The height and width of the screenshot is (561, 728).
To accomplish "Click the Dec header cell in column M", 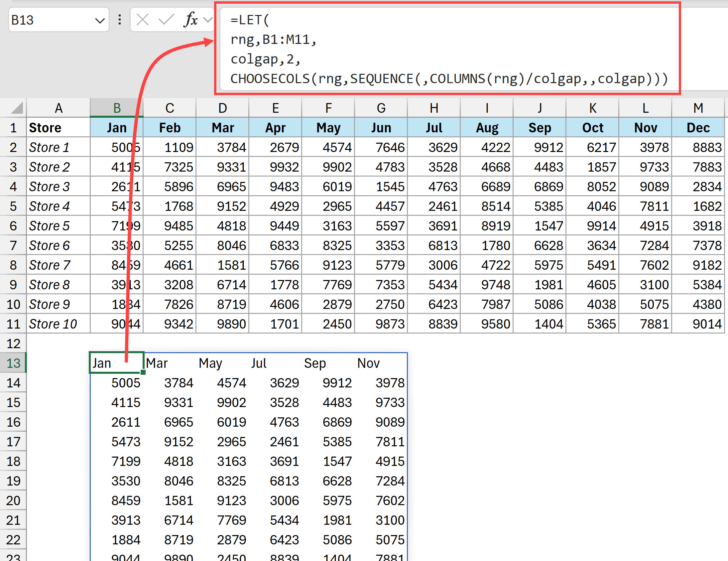I will pos(698,127).
